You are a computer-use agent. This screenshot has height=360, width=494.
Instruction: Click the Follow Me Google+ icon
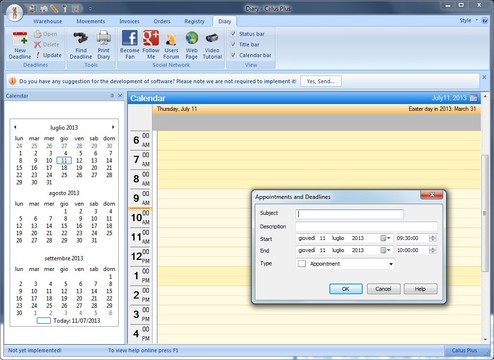point(151,38)
